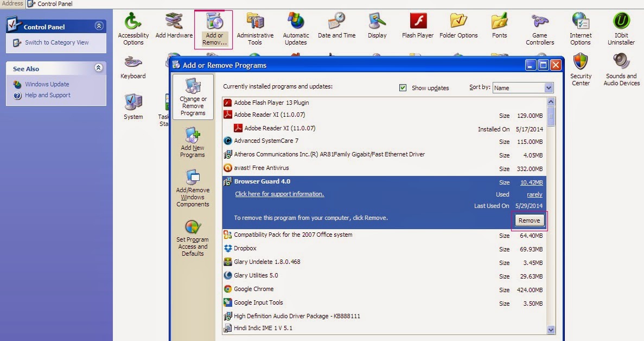Open Internet Options icon
Screen dimensions: 644x341
(x=581, y=29)
